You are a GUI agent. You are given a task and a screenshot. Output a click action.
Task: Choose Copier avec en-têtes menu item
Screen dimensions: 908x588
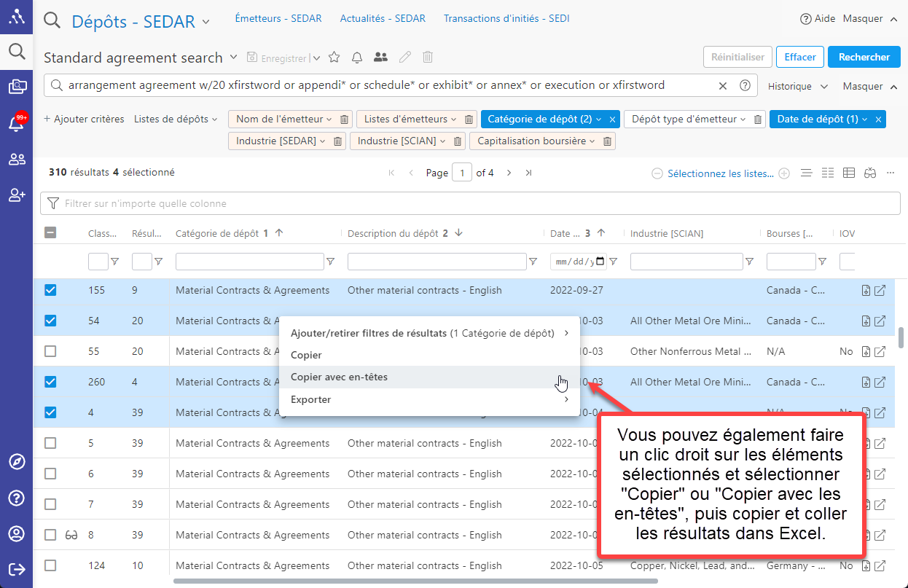429,377
